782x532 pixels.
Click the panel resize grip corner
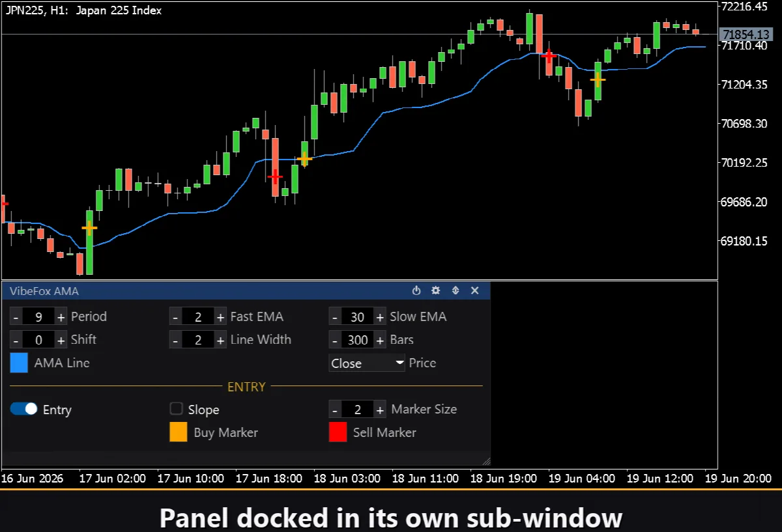click(x=485, y=461)
